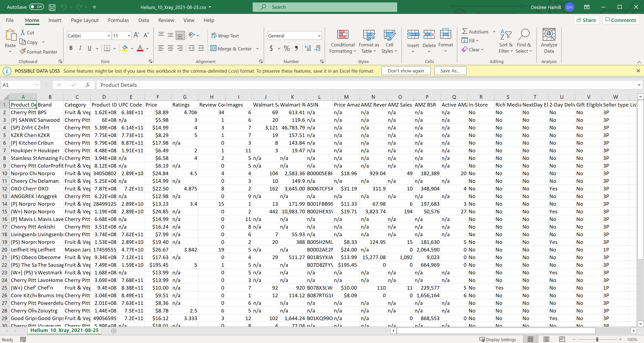Click the Format Painter brush
The height and width of the screenshot is (343, 644).
[22, 52]
